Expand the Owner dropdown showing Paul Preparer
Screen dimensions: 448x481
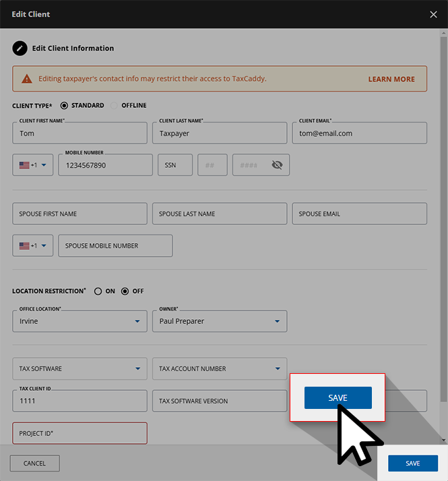(220, 321)
